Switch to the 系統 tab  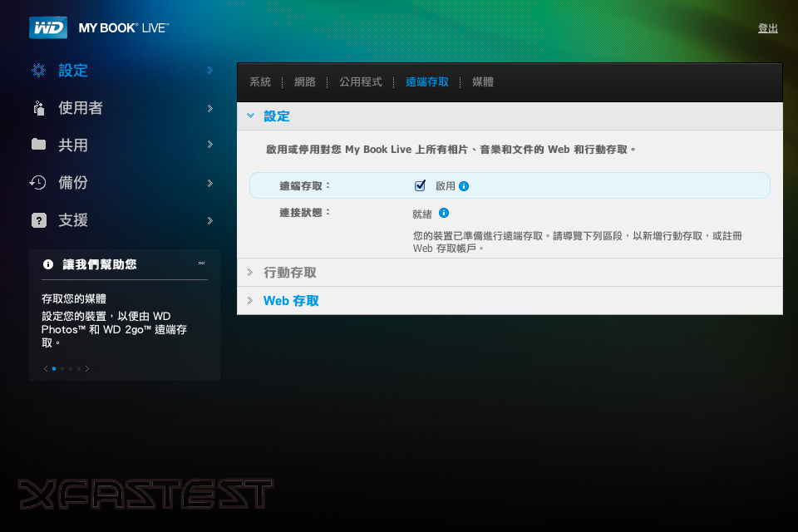point(260,82)
